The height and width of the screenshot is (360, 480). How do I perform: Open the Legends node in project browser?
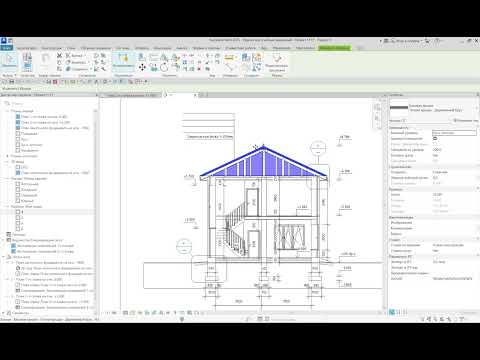[x=16, y=234]
